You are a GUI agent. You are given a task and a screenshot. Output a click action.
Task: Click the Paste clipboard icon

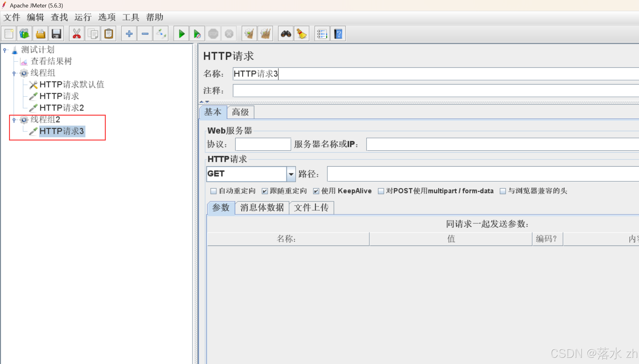click(109, 34)
